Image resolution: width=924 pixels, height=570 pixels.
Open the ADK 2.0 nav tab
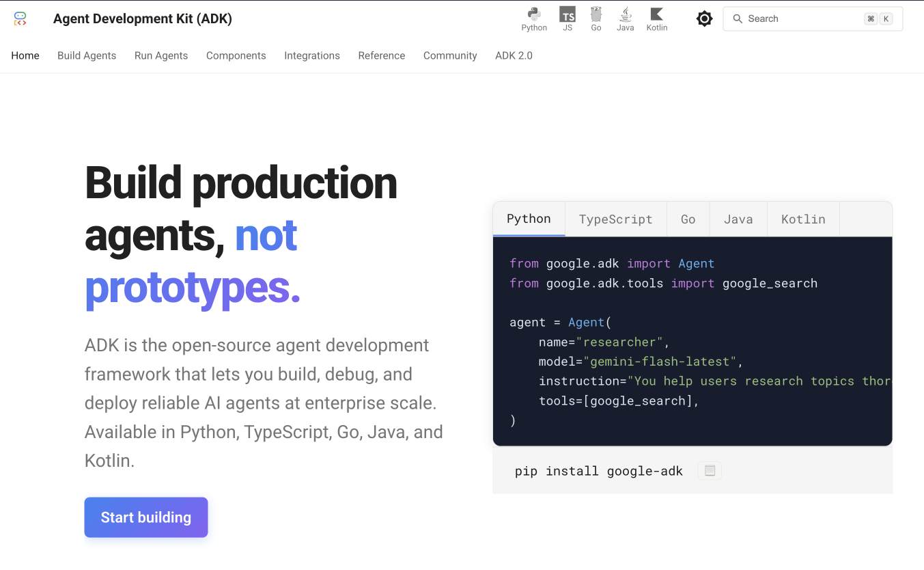coord(514,55)
